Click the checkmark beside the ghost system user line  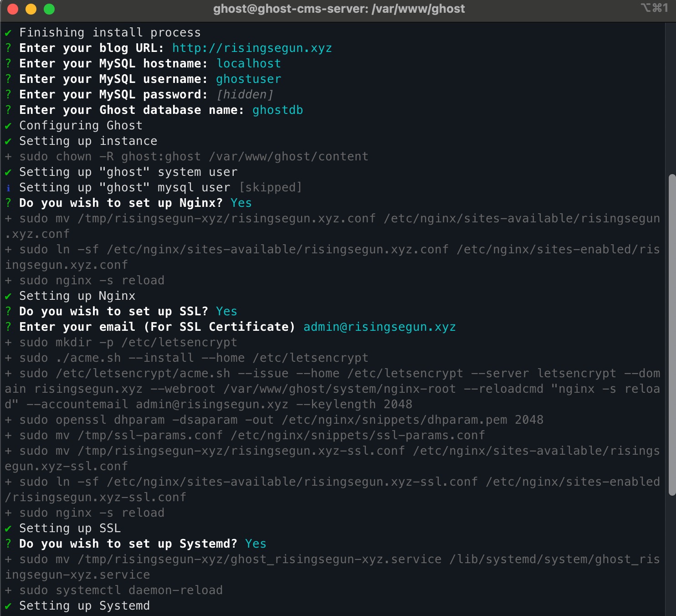8,172
